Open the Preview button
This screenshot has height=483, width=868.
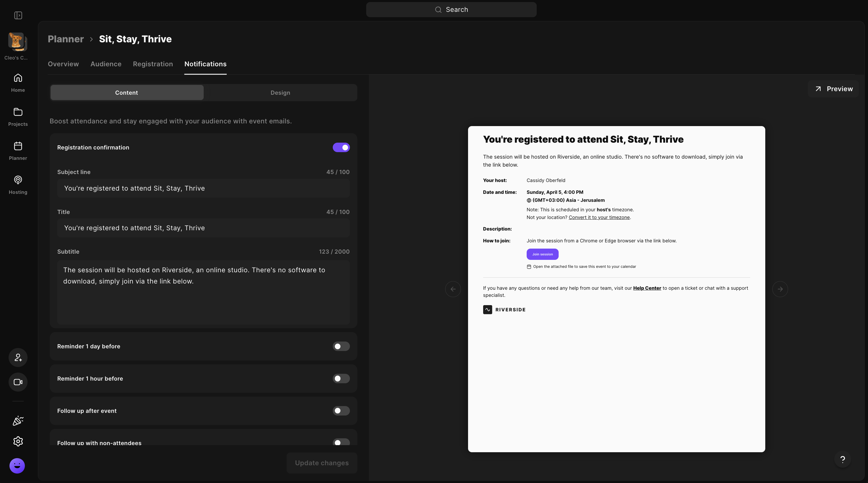pyautogui.click(x=833, y=89)
